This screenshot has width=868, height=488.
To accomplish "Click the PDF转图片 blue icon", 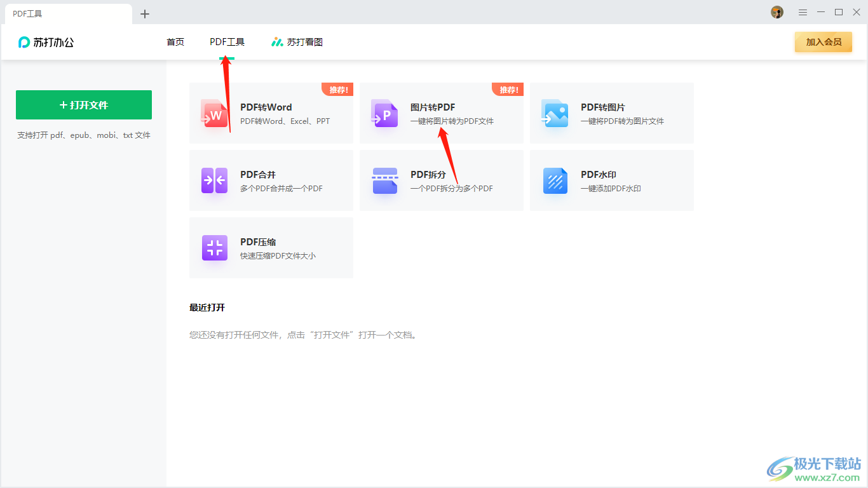I will (555, 114).
